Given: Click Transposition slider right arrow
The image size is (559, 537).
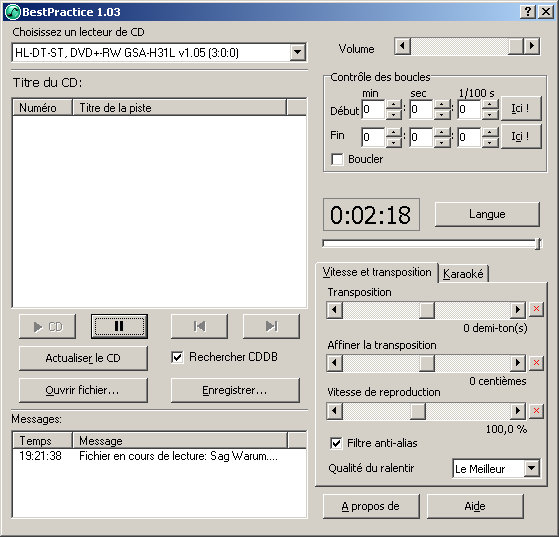Looking at the screenshot, I should (518, 310).
